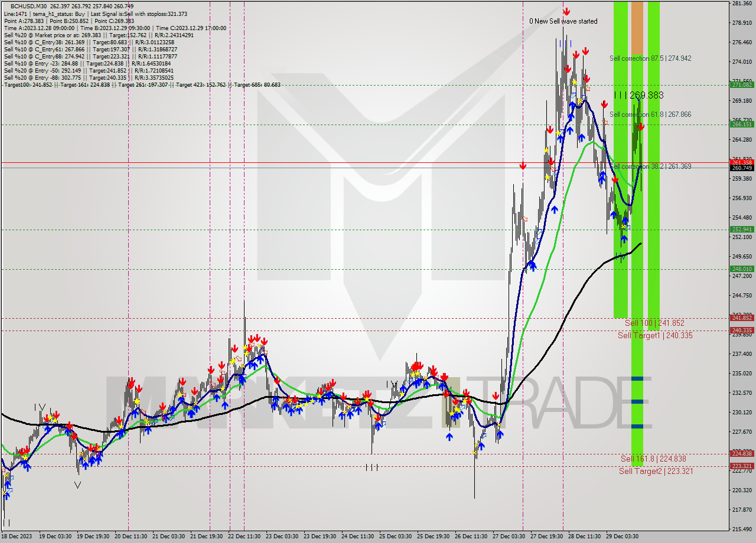Click the 'Sell 100 | 241.852' label
The width and height of the screenshot is (756, 543).
(654, 323)
